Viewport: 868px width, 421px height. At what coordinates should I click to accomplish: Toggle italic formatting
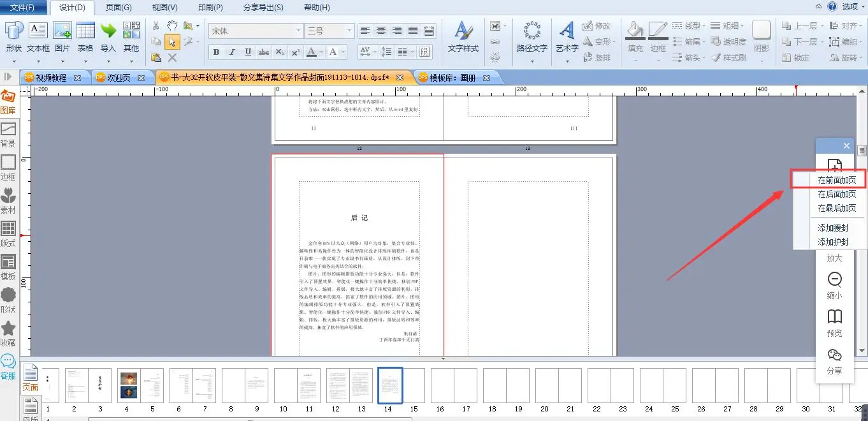pos(232,52)
